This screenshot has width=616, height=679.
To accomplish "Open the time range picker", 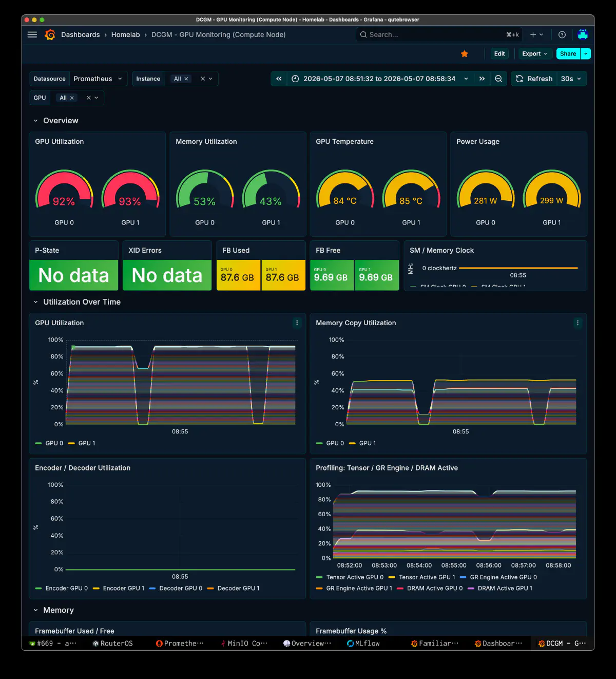I will pyautogui.click(x=380, y=79).
